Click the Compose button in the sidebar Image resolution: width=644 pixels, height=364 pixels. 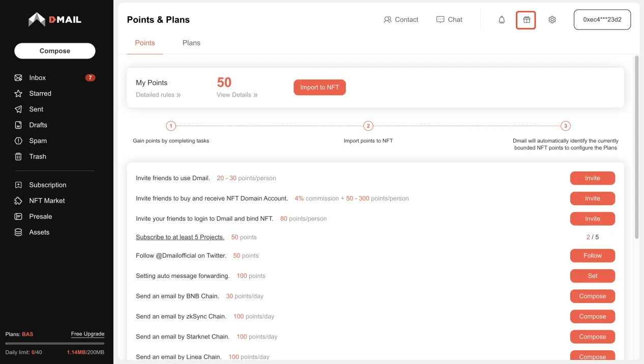55,51
